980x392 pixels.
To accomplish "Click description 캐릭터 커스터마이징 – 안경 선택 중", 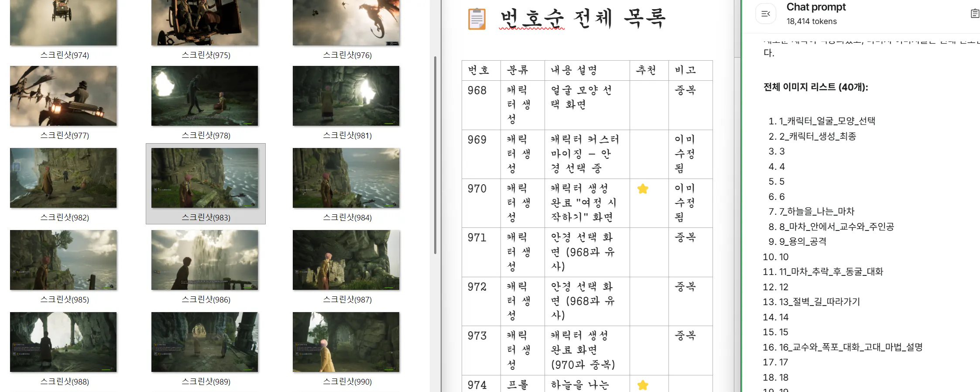I will click(585, 154).
